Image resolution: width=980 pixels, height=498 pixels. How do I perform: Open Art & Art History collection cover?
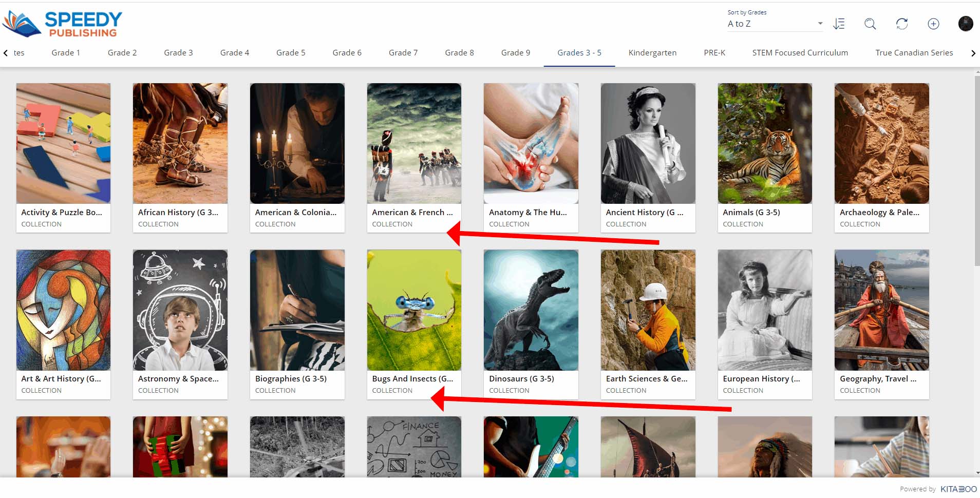(63, 310)
